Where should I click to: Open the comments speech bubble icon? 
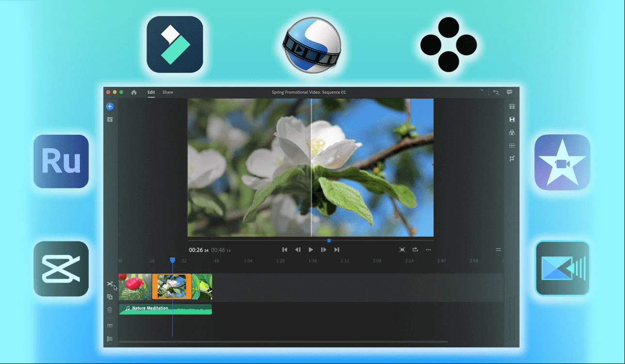pyautogui.click(x=510, y=92)
